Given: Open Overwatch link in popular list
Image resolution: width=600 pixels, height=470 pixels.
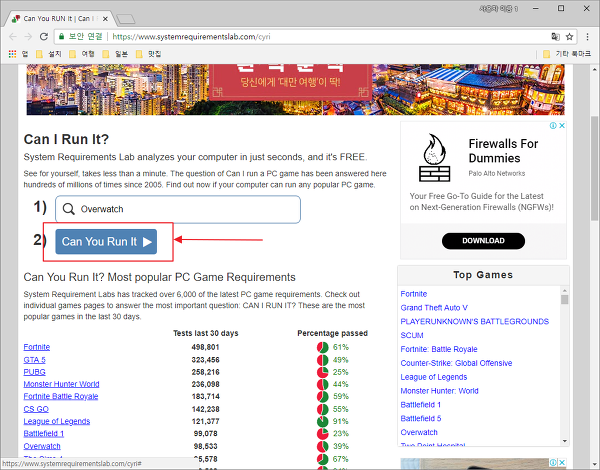Looking at the screenshot, I should (42, 446).
